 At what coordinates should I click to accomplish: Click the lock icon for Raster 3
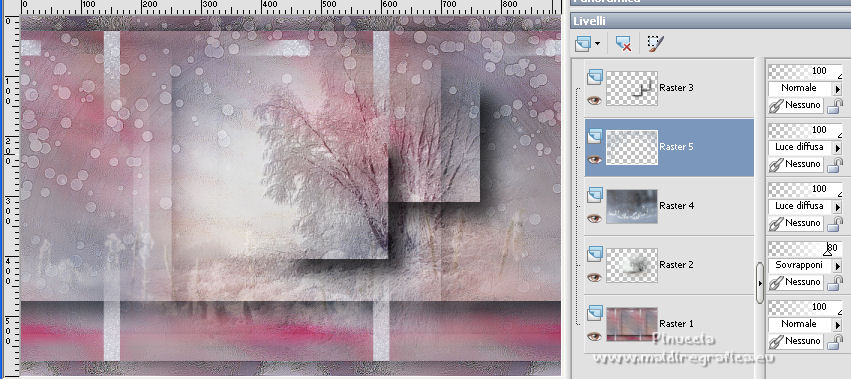[x=834, y=105]
